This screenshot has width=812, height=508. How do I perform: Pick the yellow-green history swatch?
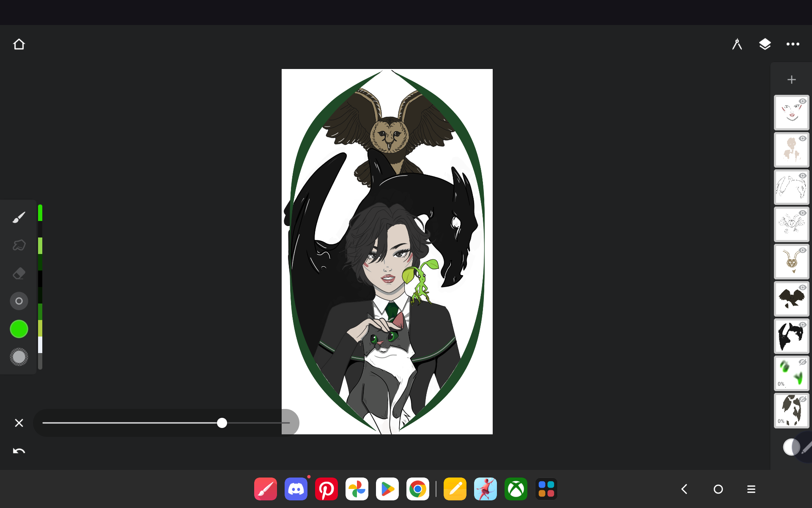pyautogui.click(x=40, y=328)
